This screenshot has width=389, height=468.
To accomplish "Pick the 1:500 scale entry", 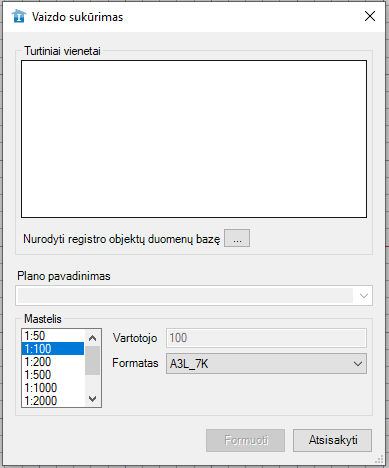I will [x=53, y=375].
